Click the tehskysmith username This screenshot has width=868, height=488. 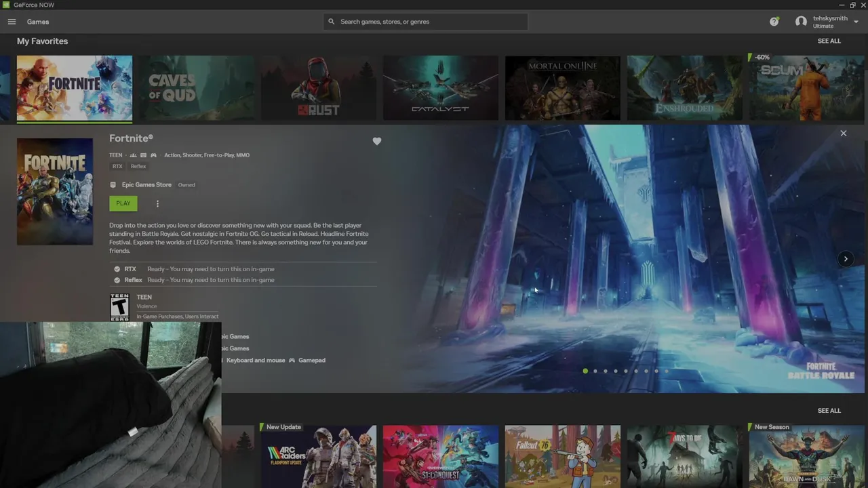coord(830,18)
